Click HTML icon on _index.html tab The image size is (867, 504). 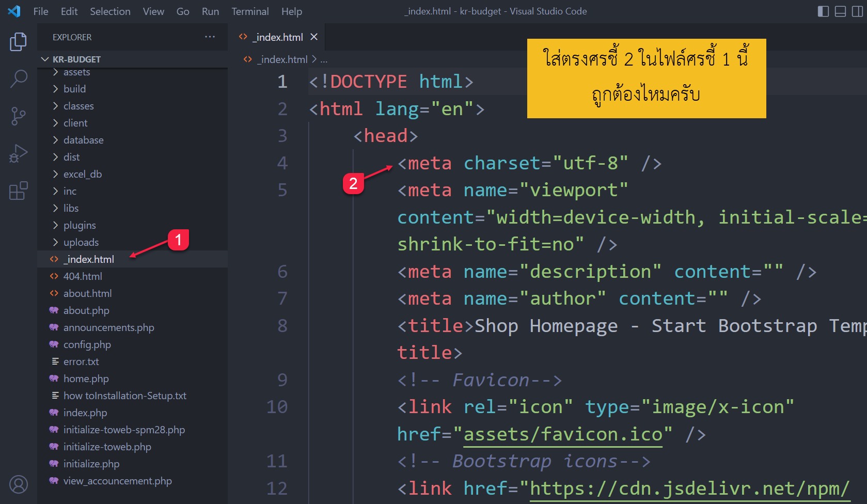tap(243, 37)
